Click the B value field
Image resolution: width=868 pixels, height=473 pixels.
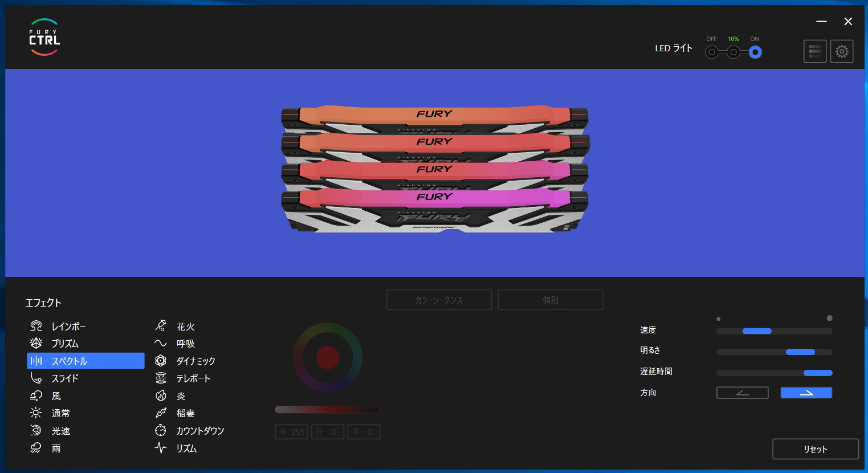(x=364, y=432)
